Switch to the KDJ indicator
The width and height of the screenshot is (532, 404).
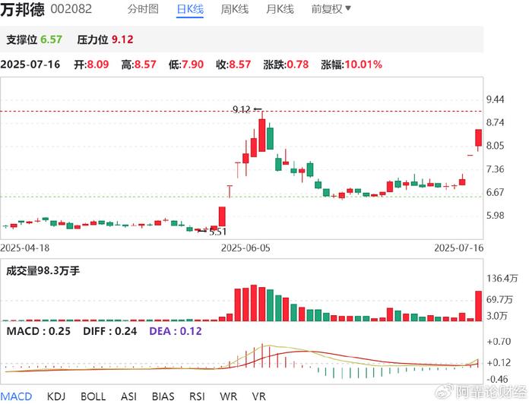pos(56,396)
